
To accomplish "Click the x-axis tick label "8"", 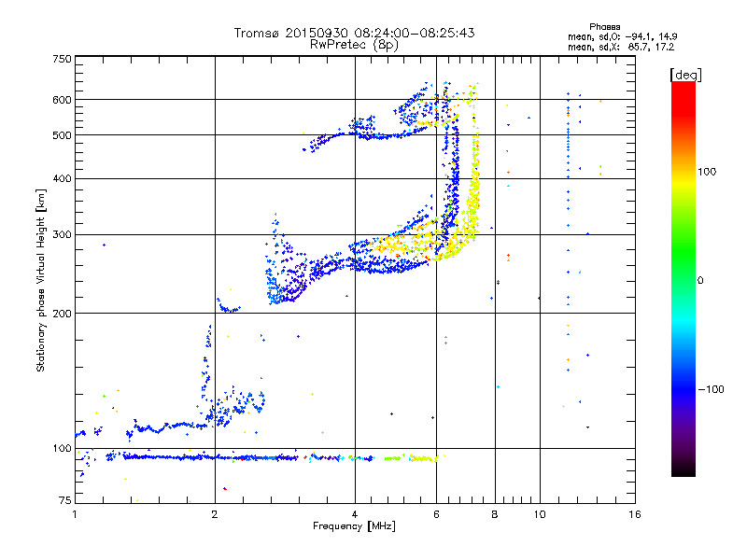I will [495, 514].
